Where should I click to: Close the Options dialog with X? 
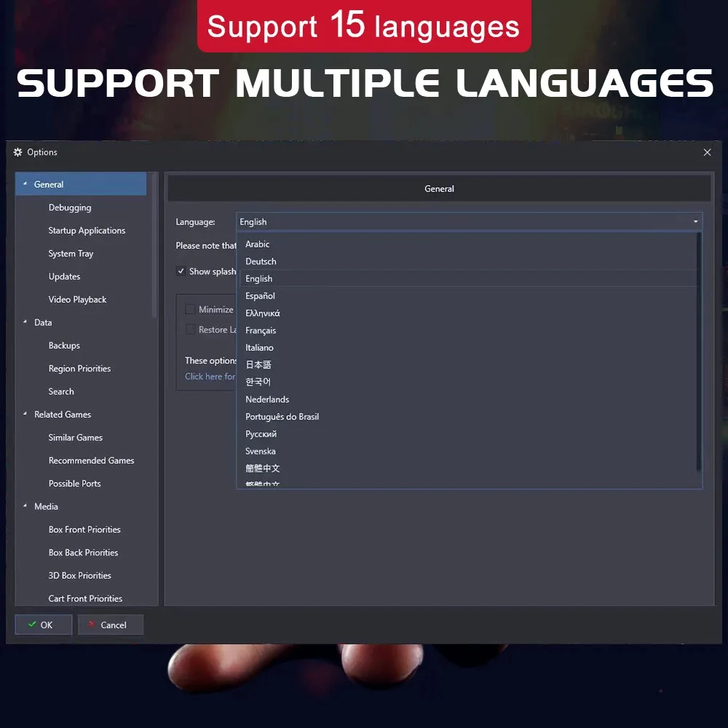(x=707, y=152)
